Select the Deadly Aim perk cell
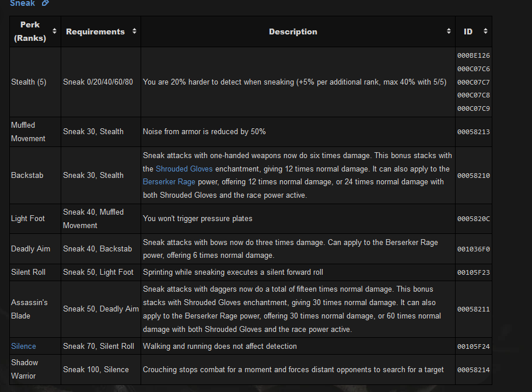 pyautogui.click(x=35, y=249)
